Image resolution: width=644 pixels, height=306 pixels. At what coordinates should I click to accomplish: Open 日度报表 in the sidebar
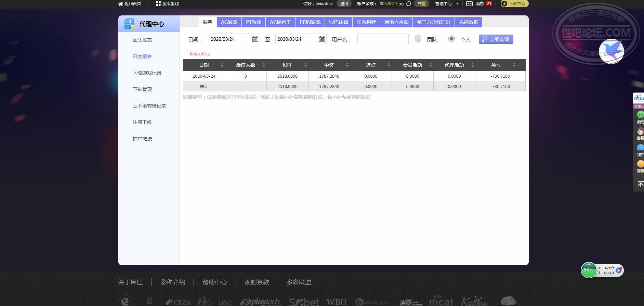coord(142,56)
